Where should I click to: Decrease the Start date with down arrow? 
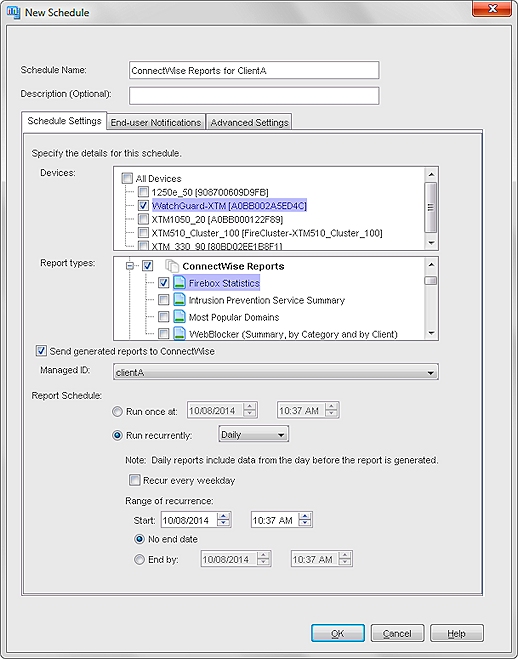(x=224, y=524)
